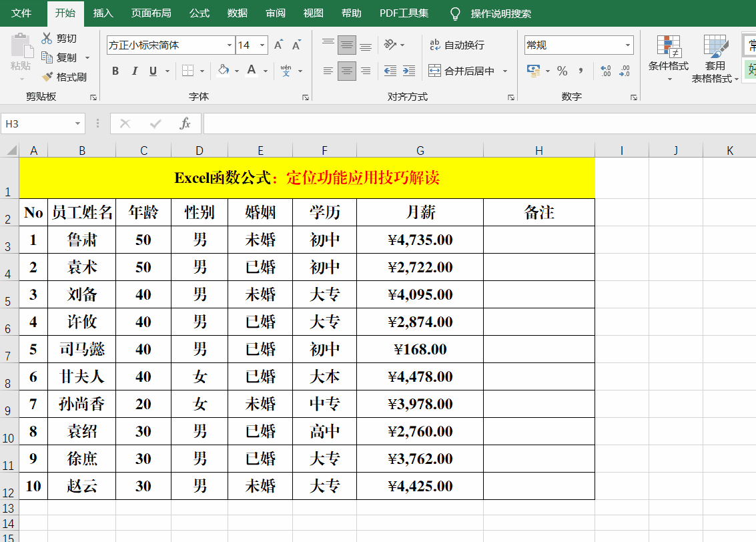Click the font color A button
The width and height of the screenshot is (756, 542).
[251, 70]
